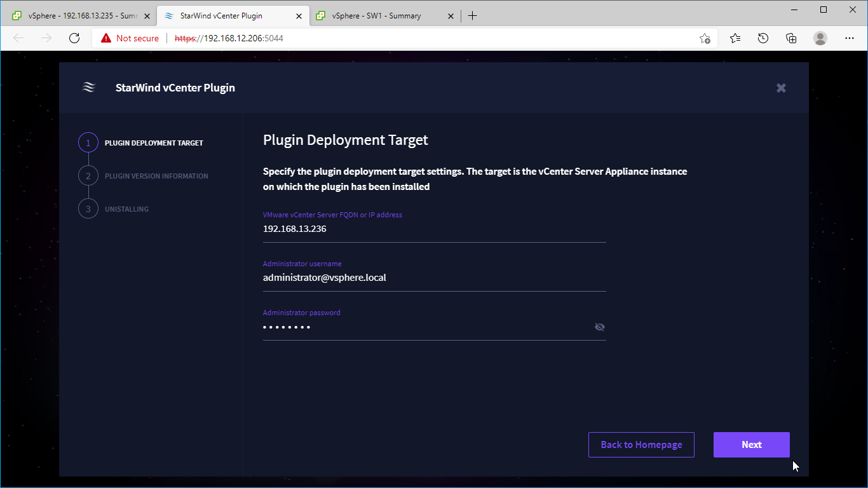Select step 1 circle in wizard
This screenshot has width=868, height=488.
88,143
